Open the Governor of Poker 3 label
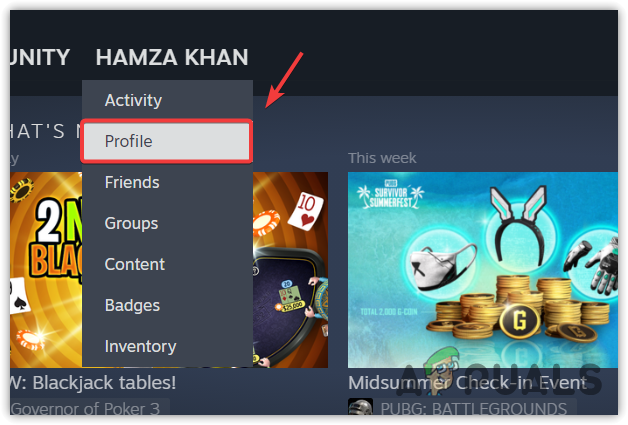The width and height of the screenshot is (628, 425). point(85,409)
